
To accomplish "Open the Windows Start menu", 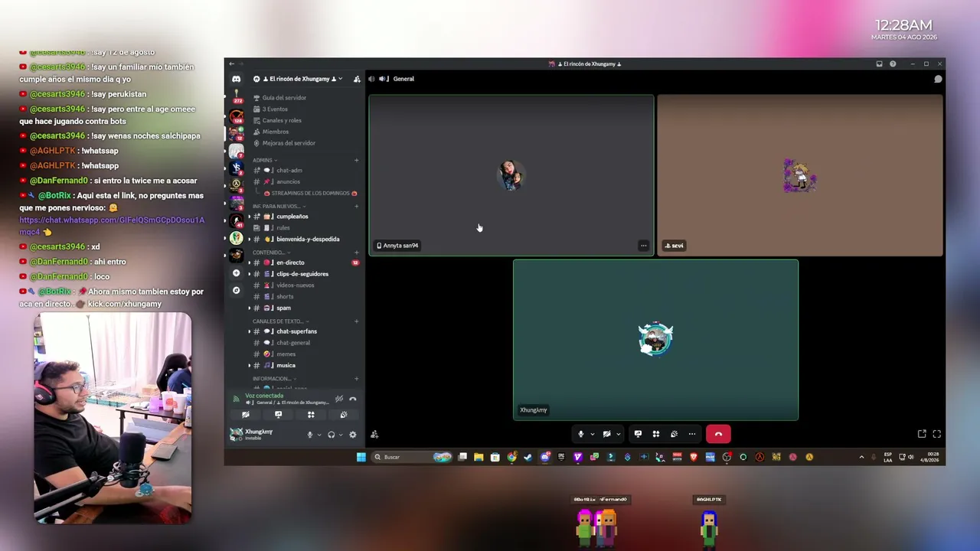I will [x=361, y=457].
